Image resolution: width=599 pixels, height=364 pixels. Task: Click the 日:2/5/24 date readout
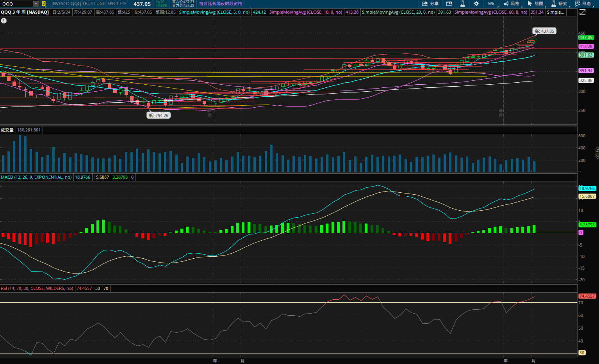(x=61, y=12)
